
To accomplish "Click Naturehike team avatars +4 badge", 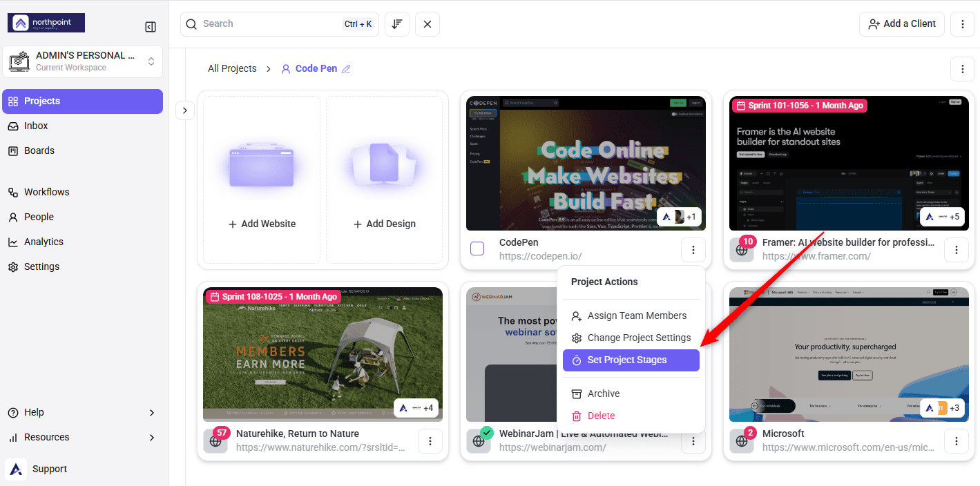I will coord(416,408).
